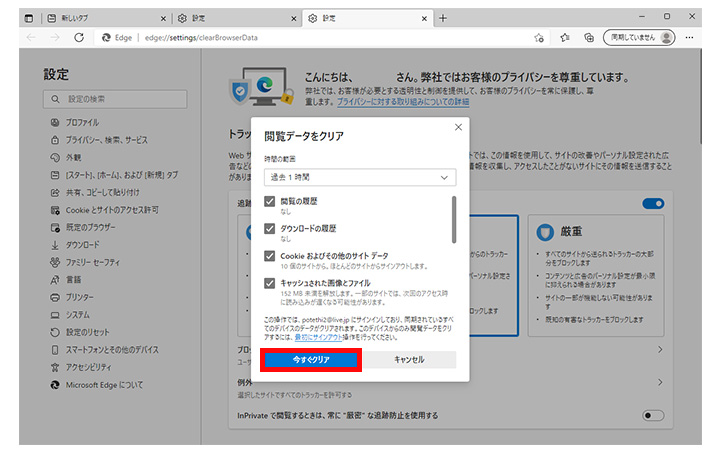This screenshot has width=720, height=450.
Task: Click the search magnifier icon in settings
Action: (56, 99)
